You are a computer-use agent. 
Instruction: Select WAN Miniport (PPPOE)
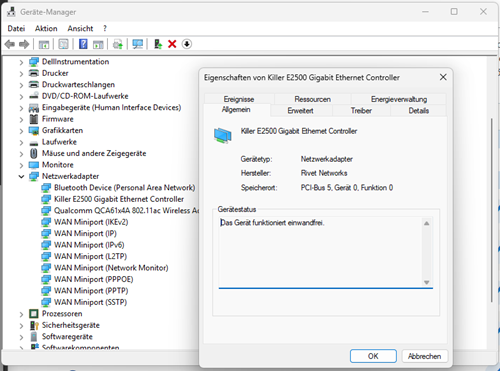pyautogui.click(x=94, y=279)
